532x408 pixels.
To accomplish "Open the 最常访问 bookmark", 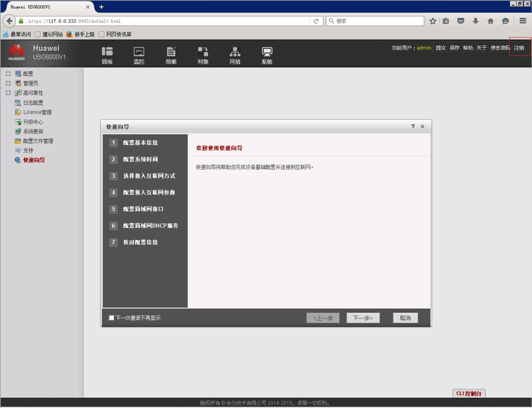I will tap(17, 34).
